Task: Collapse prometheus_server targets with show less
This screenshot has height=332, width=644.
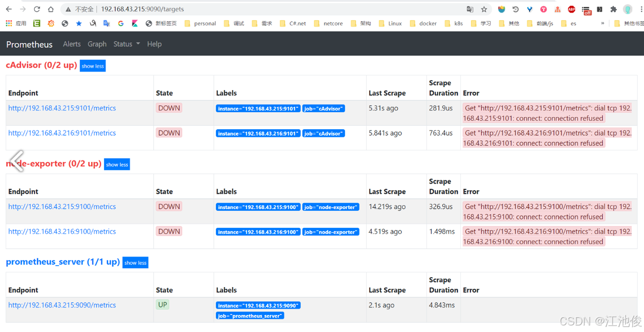Action: click(135, 263)
